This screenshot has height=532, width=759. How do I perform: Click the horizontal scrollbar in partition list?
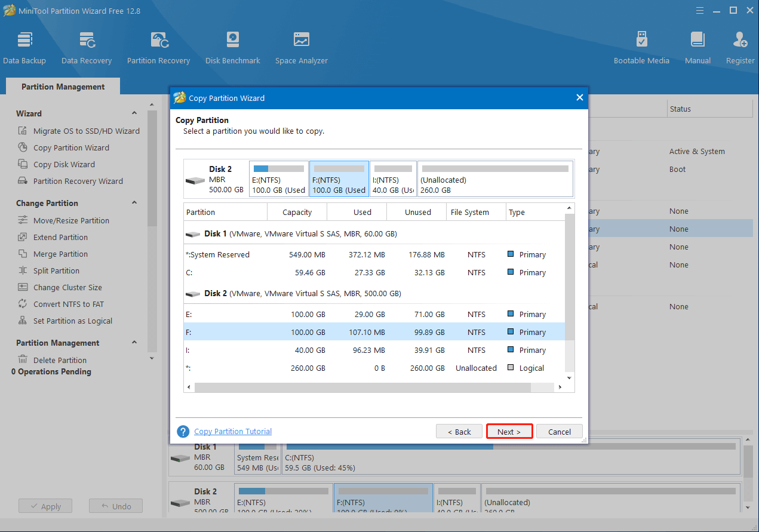[362, 388]
